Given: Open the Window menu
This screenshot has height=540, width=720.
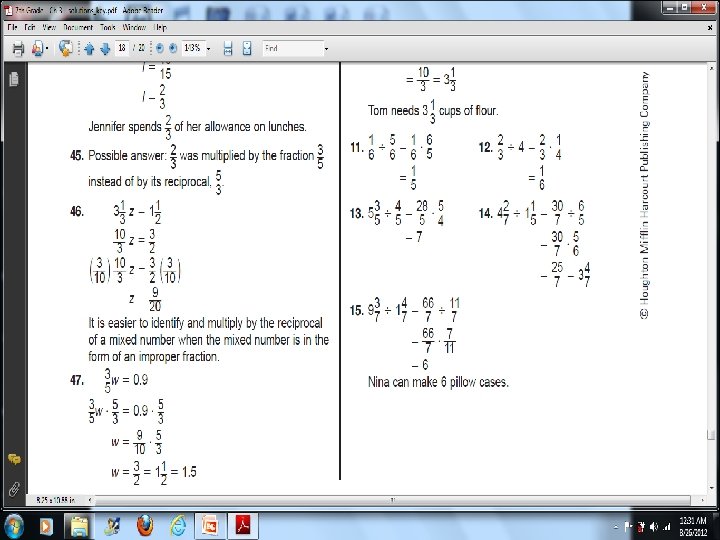Looking at the screenshot, I should click(x=134, y=28).
